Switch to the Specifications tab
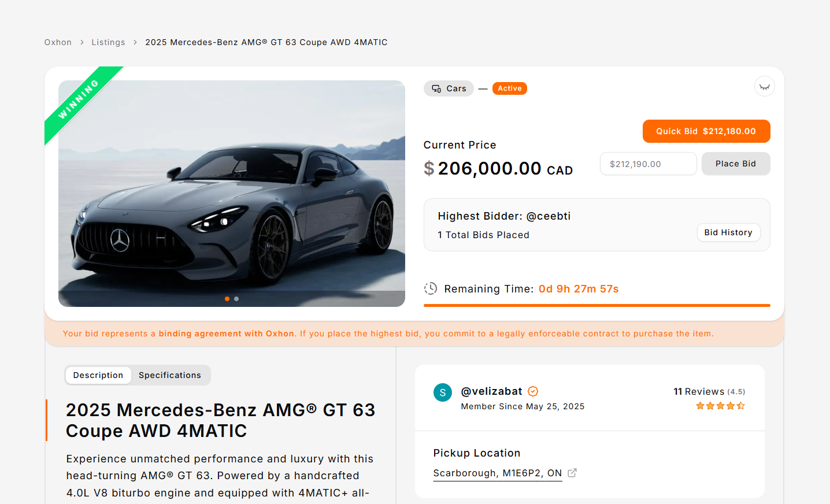830x504 pixels. point(170,375)
